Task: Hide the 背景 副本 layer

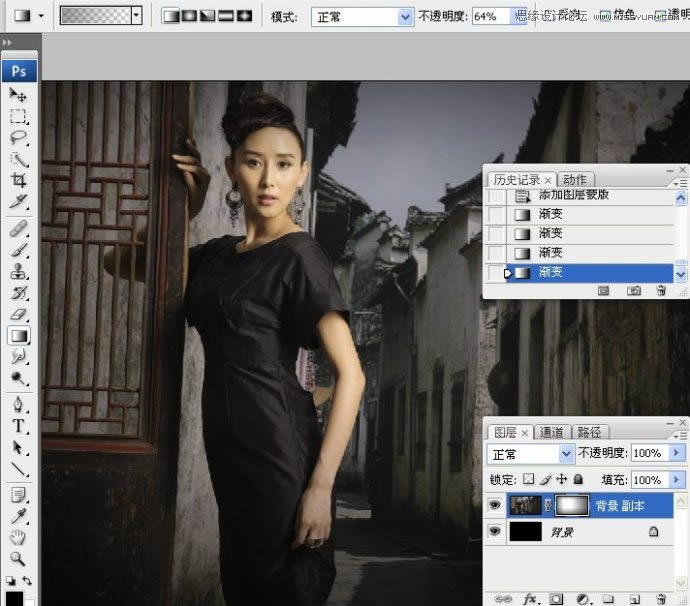Action: [495, 507]
